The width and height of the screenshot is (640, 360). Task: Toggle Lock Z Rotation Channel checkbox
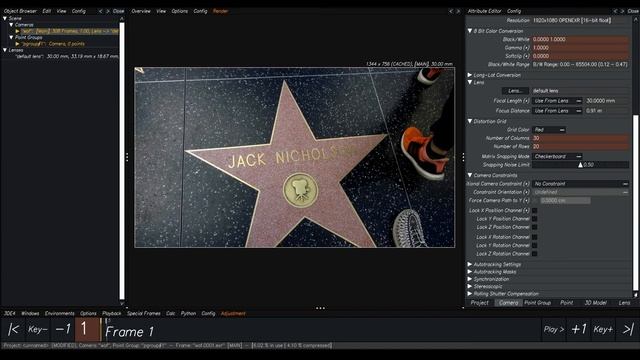(x=535, y=253)
